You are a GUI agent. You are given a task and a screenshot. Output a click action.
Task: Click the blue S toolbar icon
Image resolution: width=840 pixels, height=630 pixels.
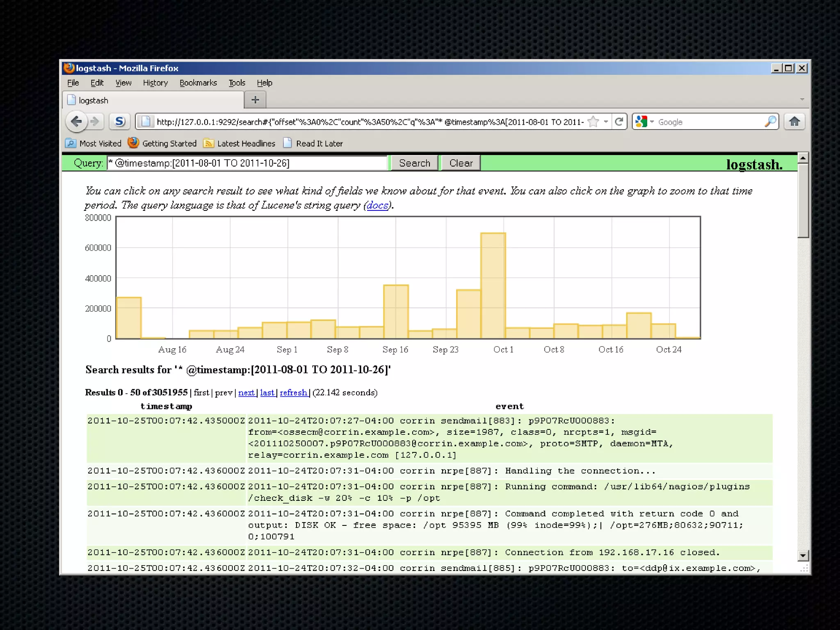119,121
